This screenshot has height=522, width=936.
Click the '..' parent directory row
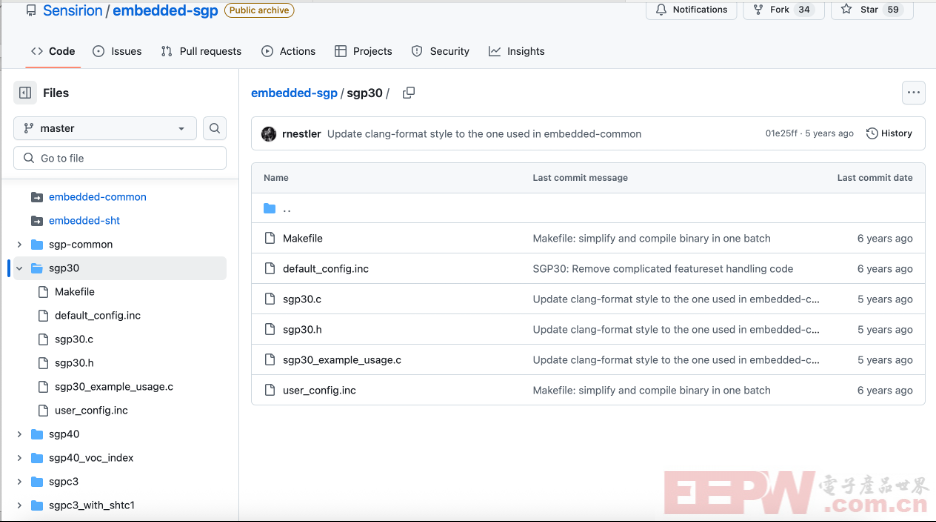coord(588,208)
